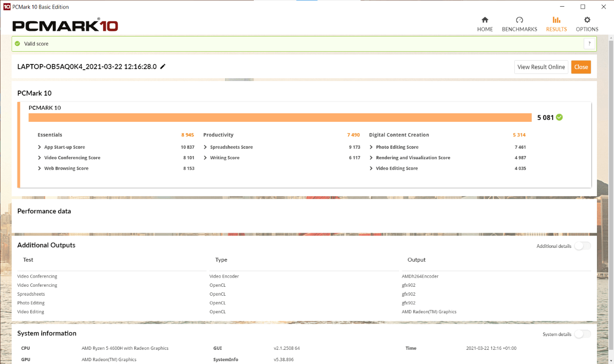Click the green check beside score 5 081
This screenshot has width=614, height=364.
[x=559, y=118]
